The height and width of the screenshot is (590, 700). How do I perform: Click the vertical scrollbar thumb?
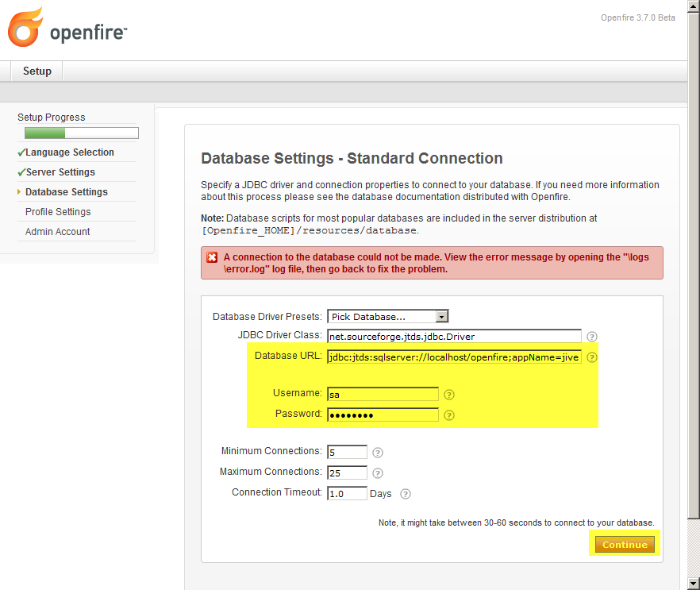click(694, 266)
